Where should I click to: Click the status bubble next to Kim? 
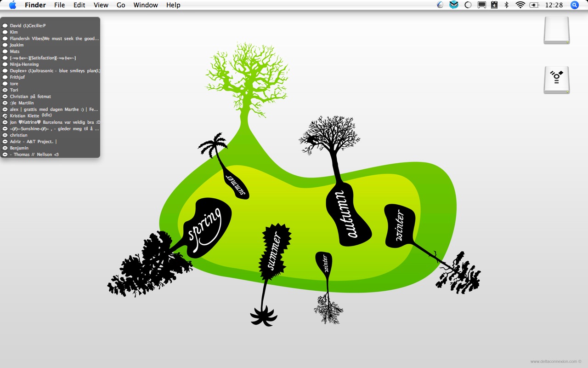pos(5,32)
